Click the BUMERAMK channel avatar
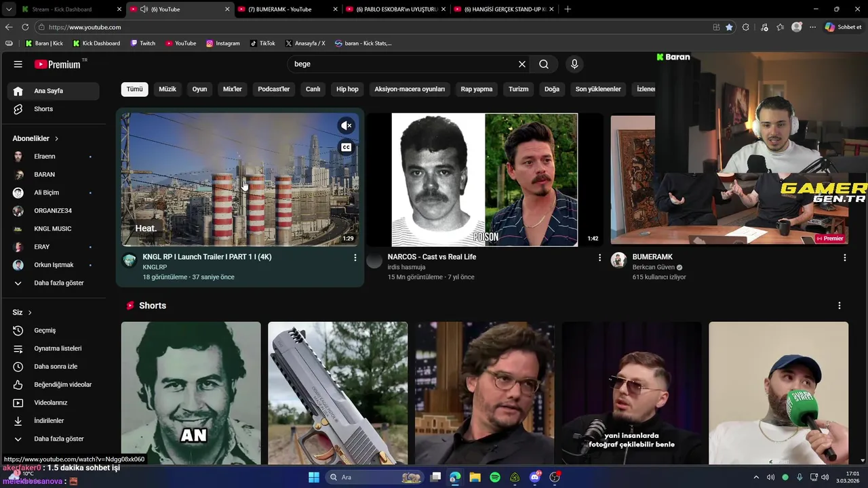868x488 pixels. click(618, 260)
